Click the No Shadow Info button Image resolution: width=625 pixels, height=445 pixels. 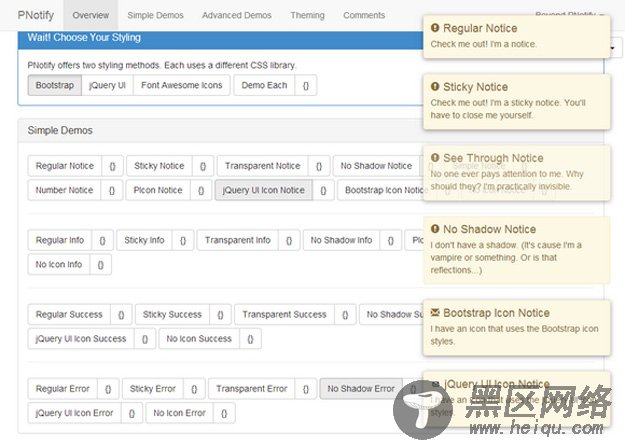[342, 240]
